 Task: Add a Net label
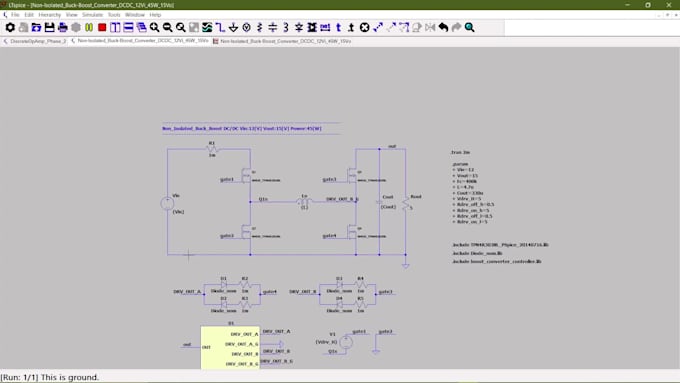point(325,27)
